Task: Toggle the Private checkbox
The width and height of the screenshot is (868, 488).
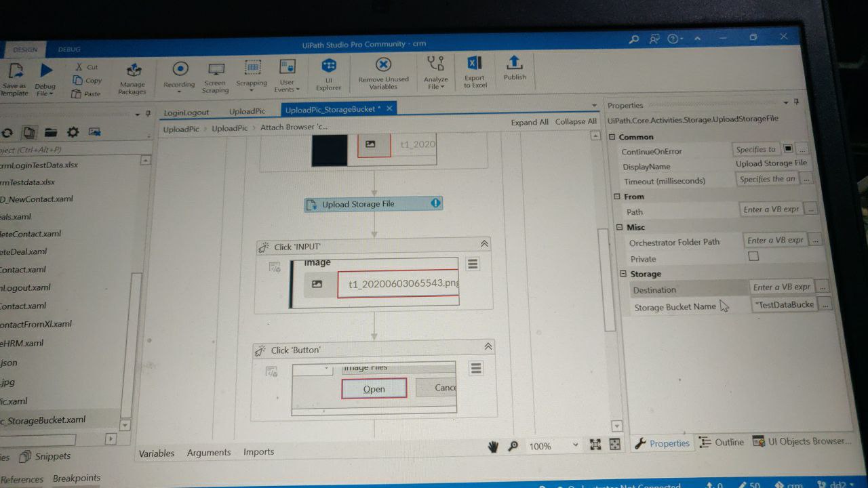Action: click(753, 256)
